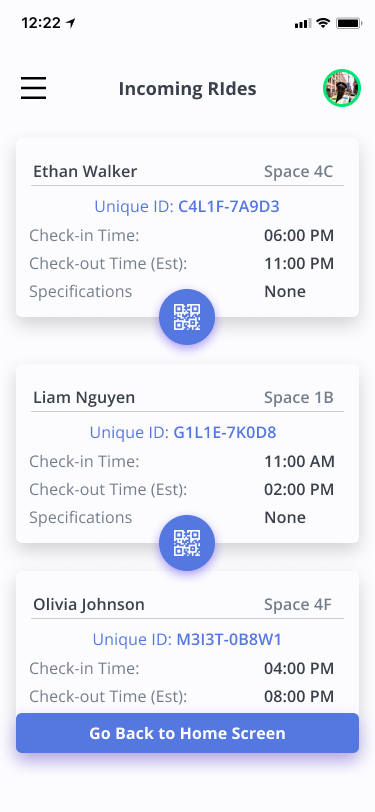Open Liam Nguyen ride name

pos(84,397)
